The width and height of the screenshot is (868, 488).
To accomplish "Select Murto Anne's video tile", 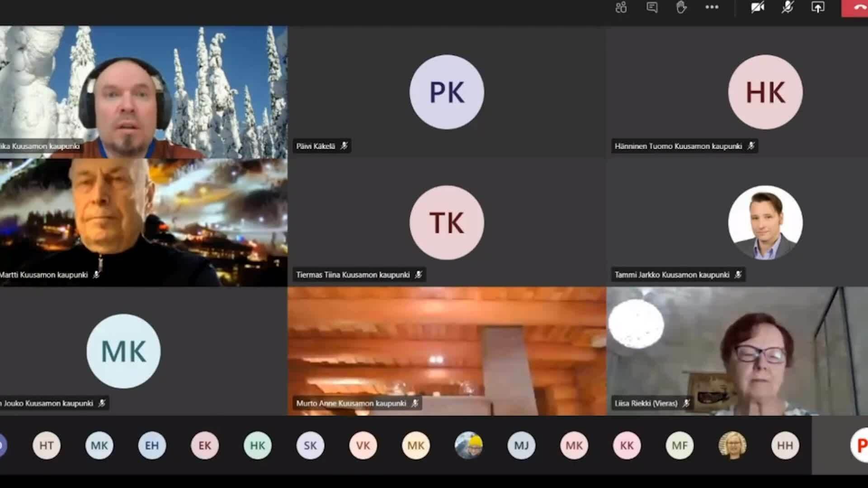I will click(x=447, y=351).
